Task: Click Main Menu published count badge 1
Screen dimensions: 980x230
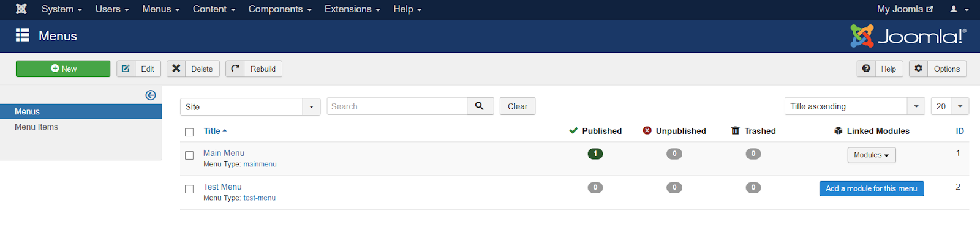Action: (595, 154)
